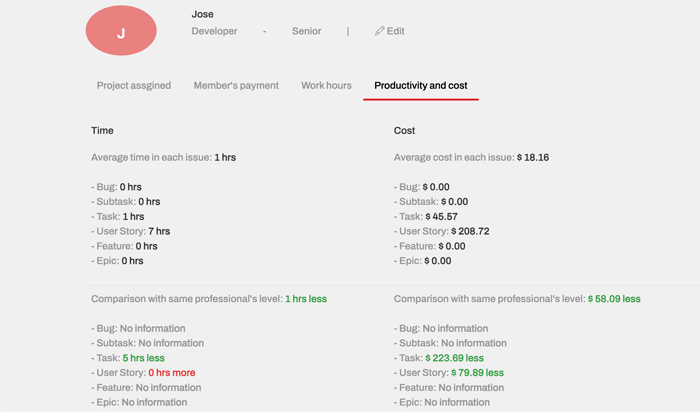Click Task cost $ 45.57
700x412 pixels.
click(x=442, y=216)
